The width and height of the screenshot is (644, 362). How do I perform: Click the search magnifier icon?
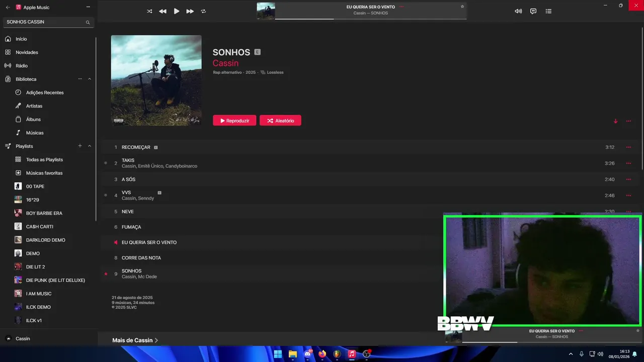pyautogui.click(x=88, y=22)
